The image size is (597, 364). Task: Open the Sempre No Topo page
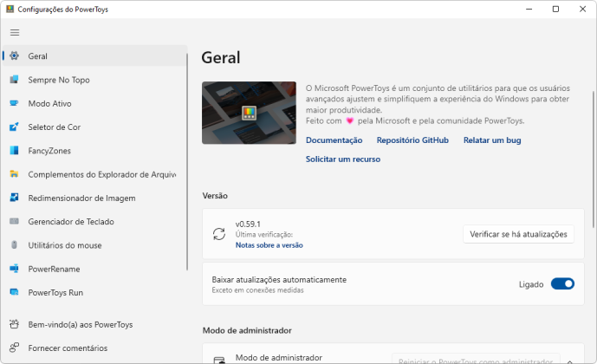[x=94, y=80]
